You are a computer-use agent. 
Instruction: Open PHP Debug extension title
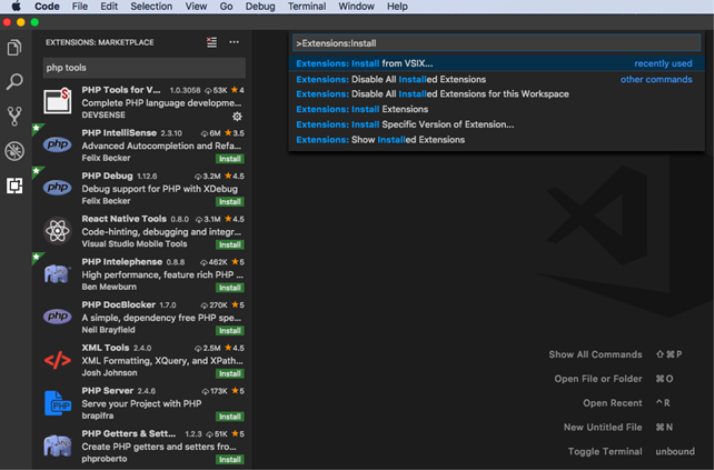click(107, 176)
